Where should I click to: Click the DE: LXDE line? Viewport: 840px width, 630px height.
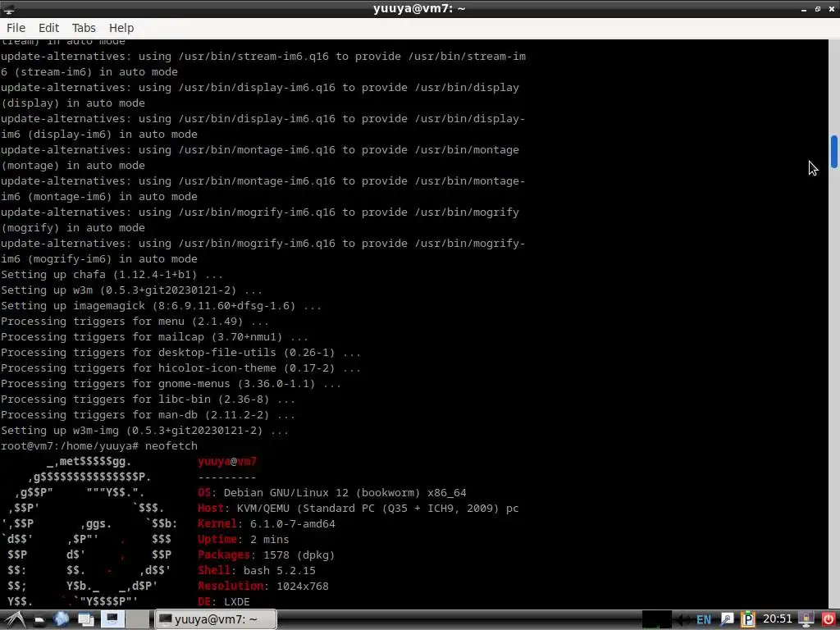pyautogui.click(x=224, y=601)
